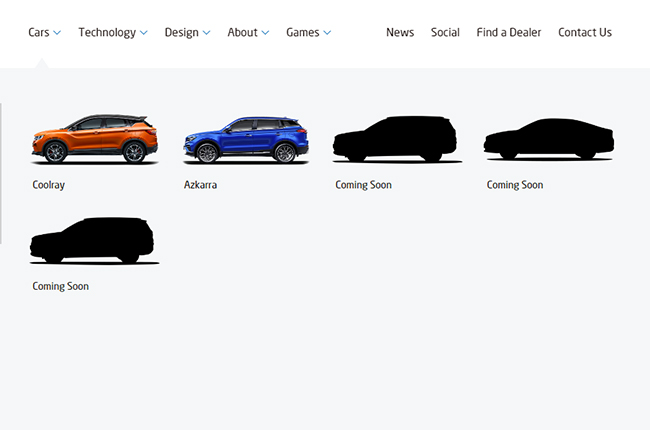Image resolution: width=650 pixels, height=430 pixels.
Task: Click the Azkarra label
Action: (200, 185)
